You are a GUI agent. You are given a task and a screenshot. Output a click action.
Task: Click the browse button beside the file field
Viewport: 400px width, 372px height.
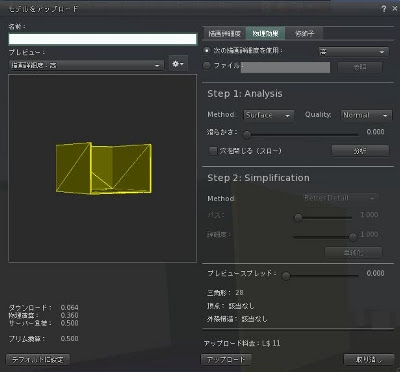coord(360,67)
